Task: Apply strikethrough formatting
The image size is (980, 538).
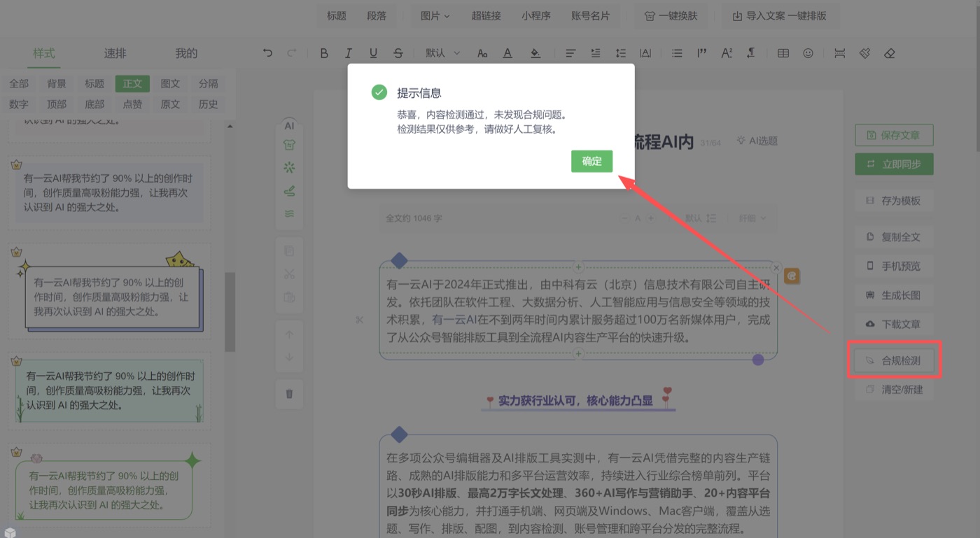Action: [398, 53]
